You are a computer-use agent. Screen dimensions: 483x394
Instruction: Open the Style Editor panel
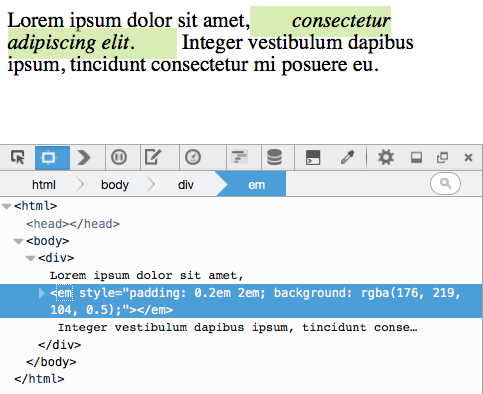point(153,157)
